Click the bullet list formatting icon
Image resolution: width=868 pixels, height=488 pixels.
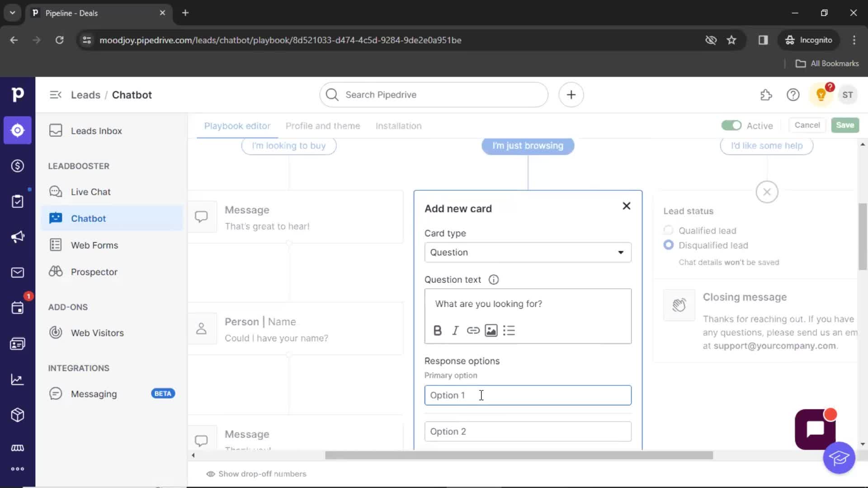509,331
